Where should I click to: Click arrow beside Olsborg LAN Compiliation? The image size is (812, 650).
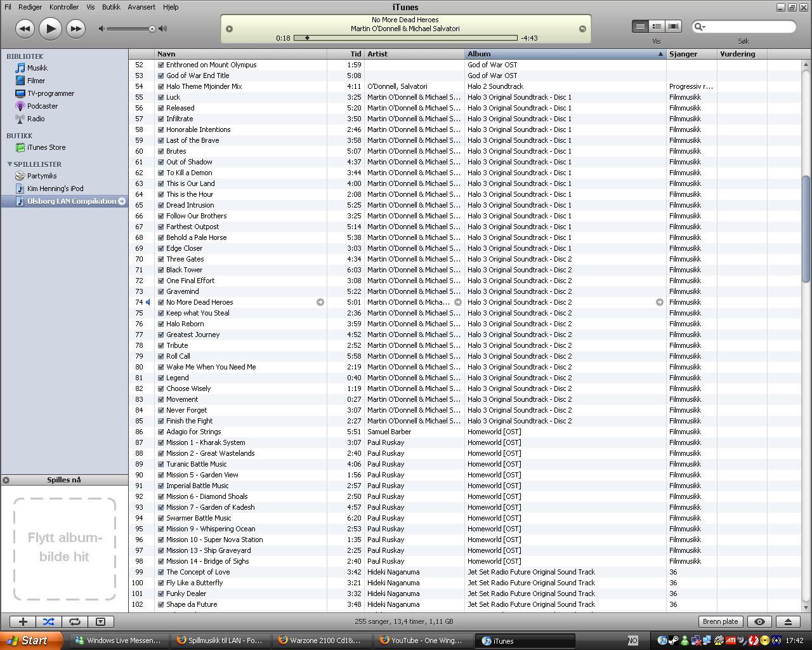pos(122,201)
